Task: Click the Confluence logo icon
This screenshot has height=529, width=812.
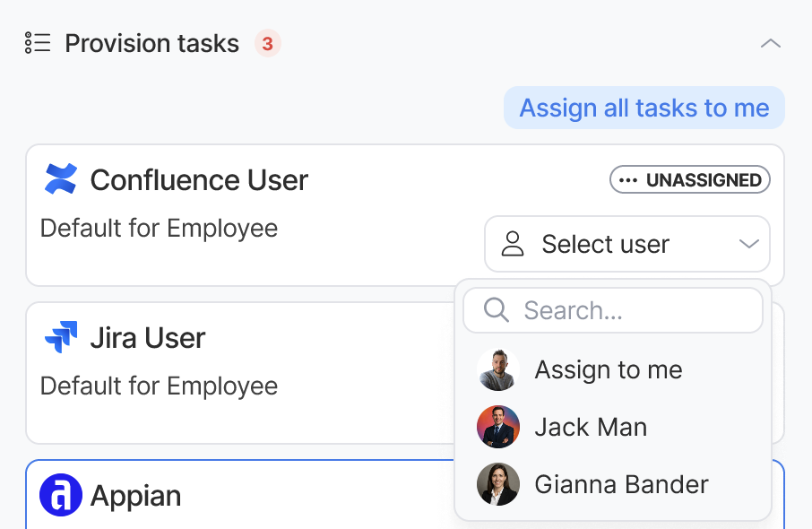Action: (61, 179)
